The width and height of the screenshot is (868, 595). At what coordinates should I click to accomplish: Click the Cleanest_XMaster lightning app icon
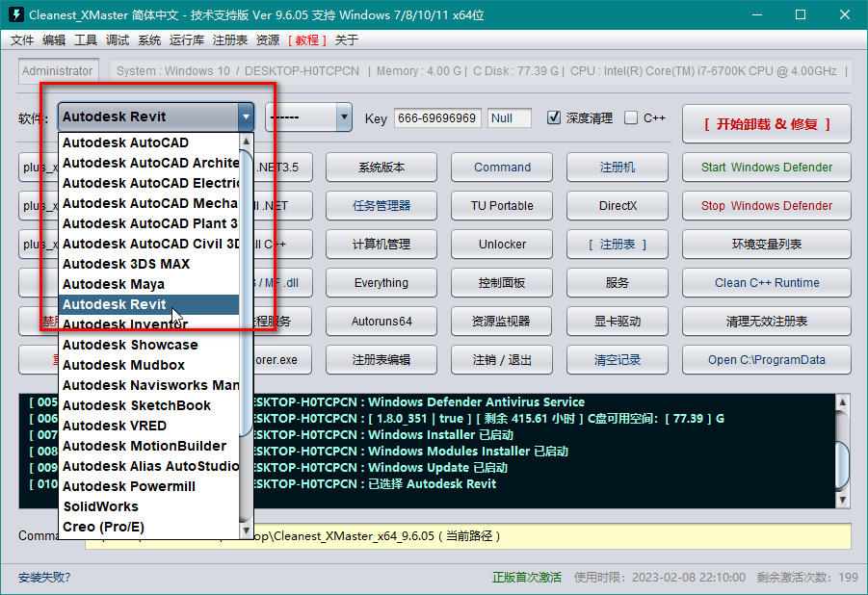[16, 14]
